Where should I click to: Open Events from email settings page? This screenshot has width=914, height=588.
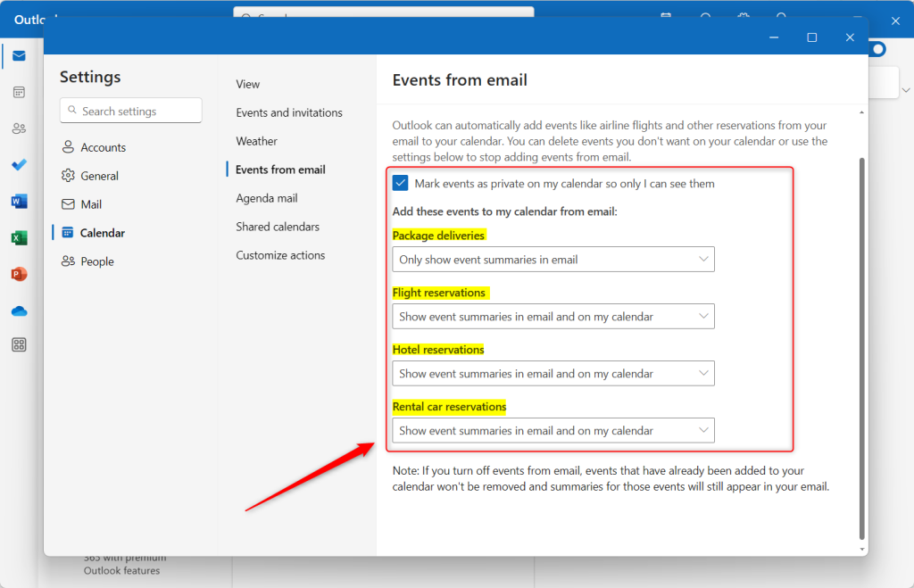[x=280, y=170]
